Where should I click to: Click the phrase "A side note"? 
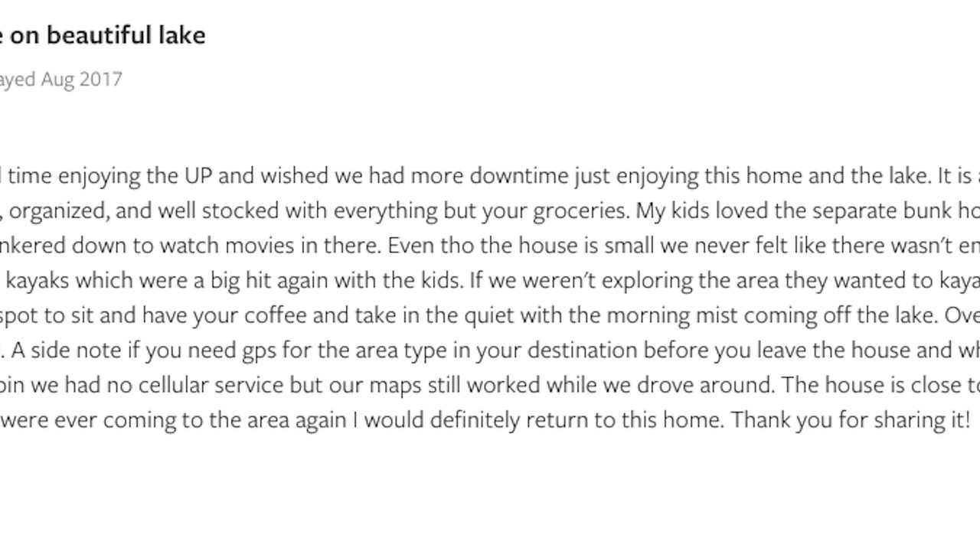click(56, 350)
